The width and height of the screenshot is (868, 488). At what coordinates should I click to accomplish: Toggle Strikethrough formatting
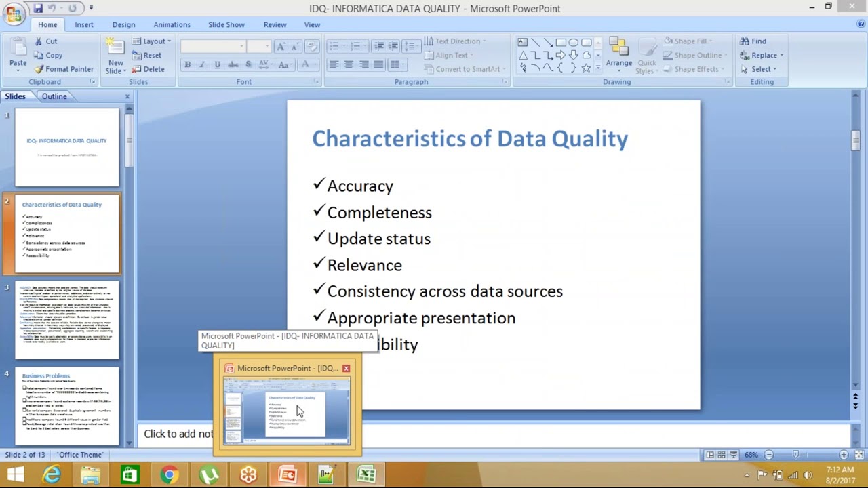(233, 64)
